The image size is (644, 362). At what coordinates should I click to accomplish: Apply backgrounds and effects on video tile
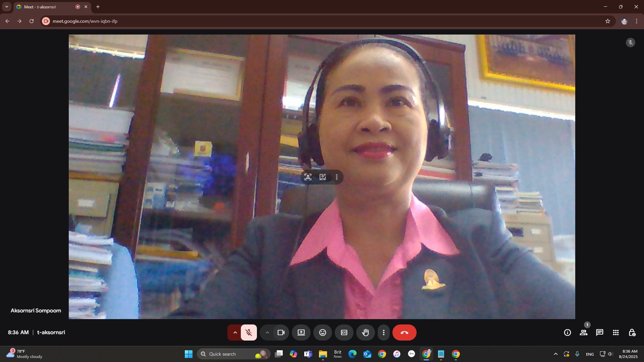click(x=323, y=177)
